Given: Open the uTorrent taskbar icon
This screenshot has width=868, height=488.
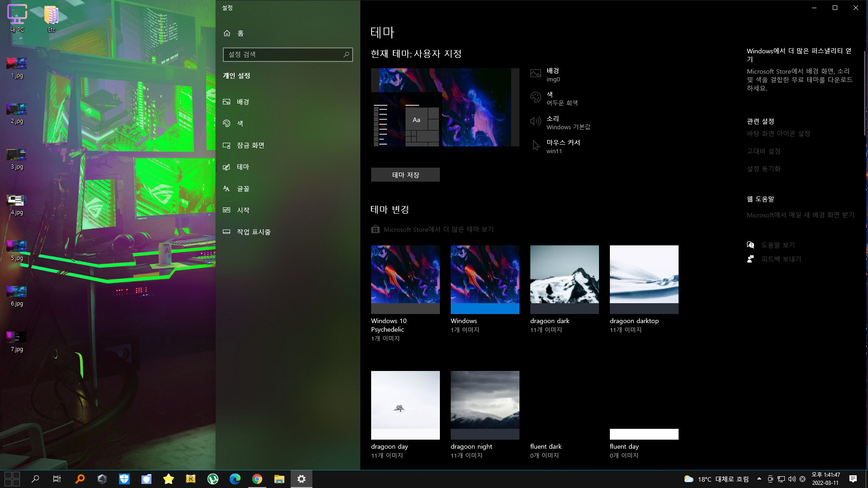Looking at the screenshot, I should [x=213, y=479].
